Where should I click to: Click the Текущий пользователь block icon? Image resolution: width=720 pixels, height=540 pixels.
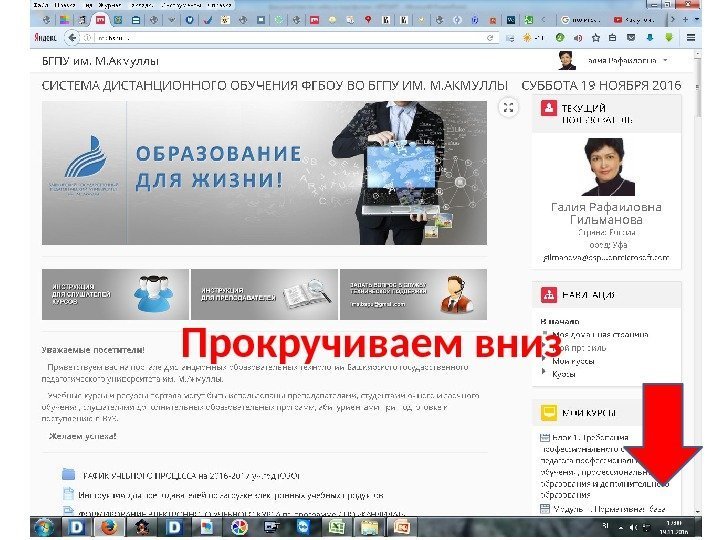tap(549, 109)
